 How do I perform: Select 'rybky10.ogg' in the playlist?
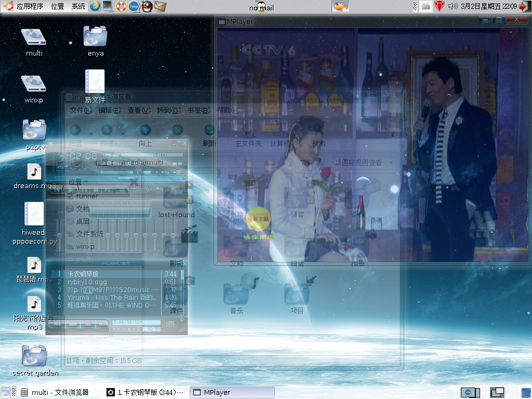pyautogui.click(x=87, y=282)
